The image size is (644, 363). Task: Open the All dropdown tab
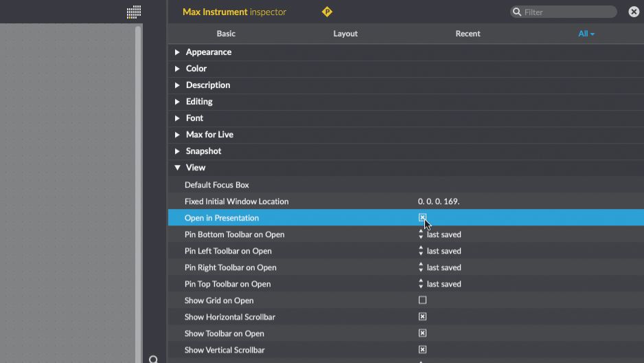pos(586,34)
